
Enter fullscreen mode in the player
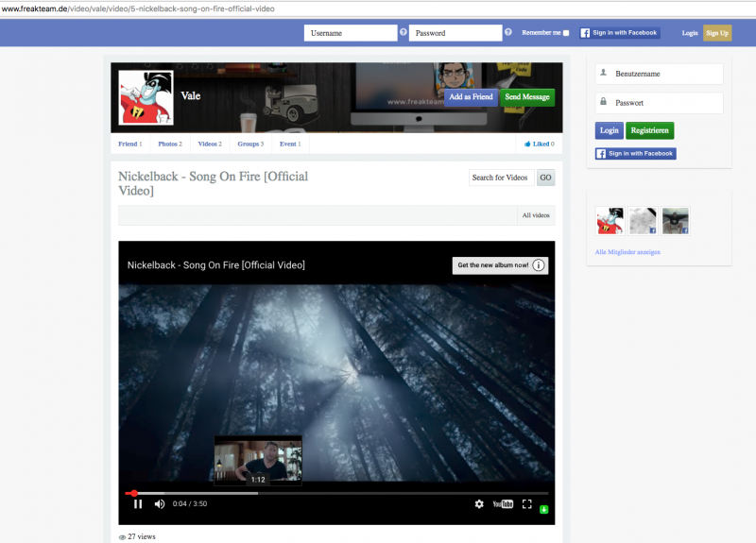[x=527, y=504]
